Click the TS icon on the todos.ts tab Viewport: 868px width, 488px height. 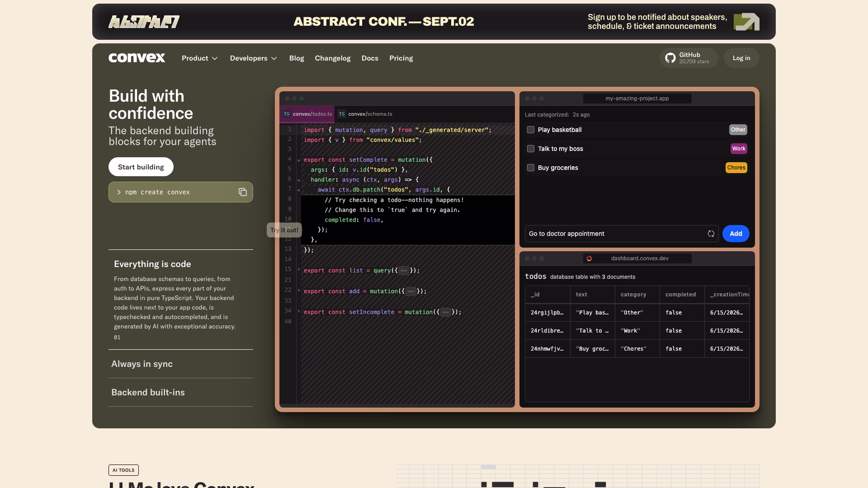[287, 114]
